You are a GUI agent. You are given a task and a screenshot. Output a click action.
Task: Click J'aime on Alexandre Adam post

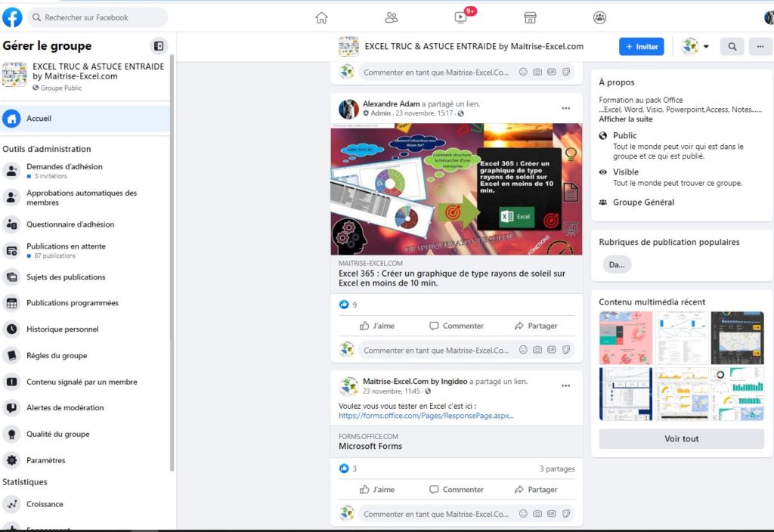[x=376, y=326]
